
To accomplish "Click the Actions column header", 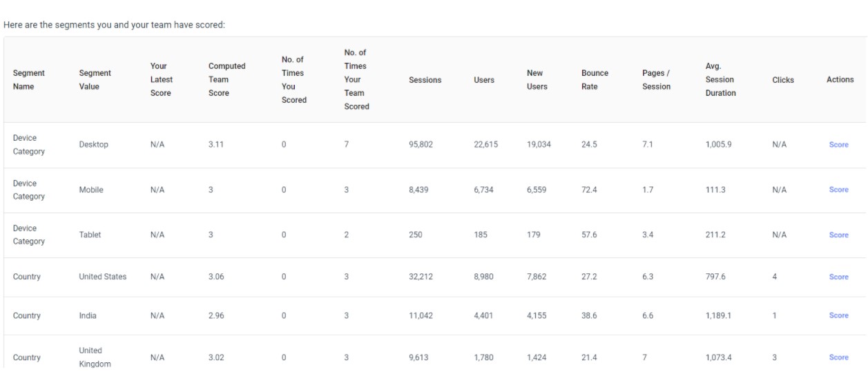I will (x=840, y=80).
